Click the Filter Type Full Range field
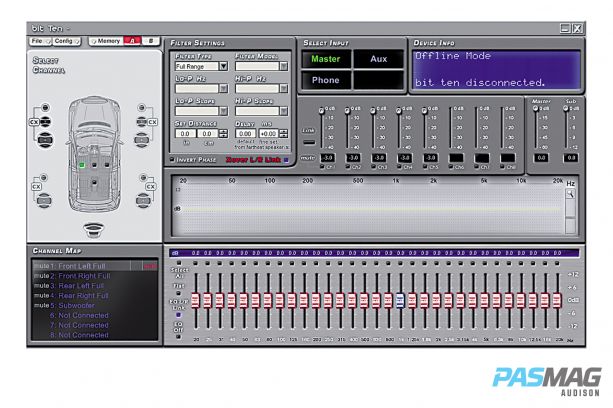Screen dimensions: 613x408 coord(197,66)
